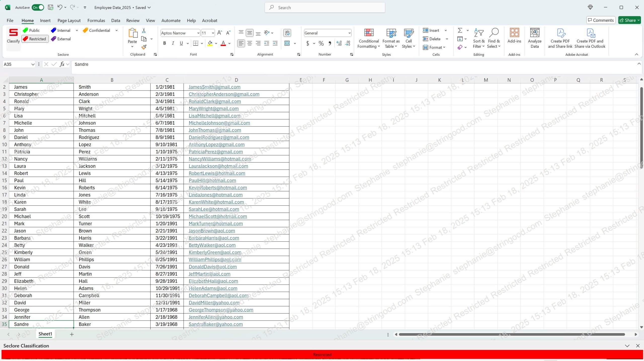Click in the Search box
The image size is (644, 361).
click(325, 8)
